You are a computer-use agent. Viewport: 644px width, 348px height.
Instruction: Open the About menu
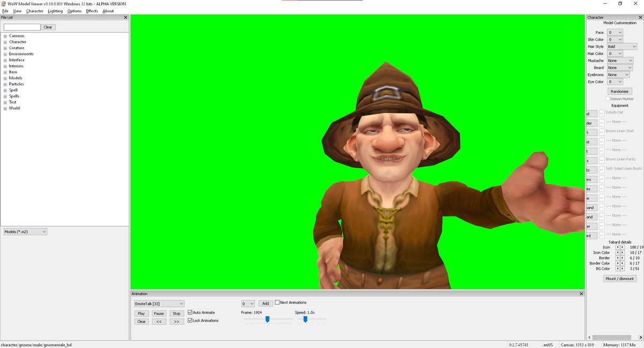coord(108,11)
